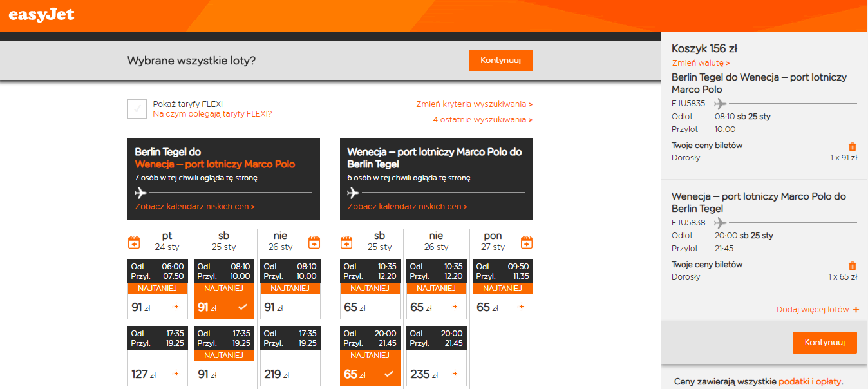Click plus icon on return Sunday 235 zł fare

(455, 374)
